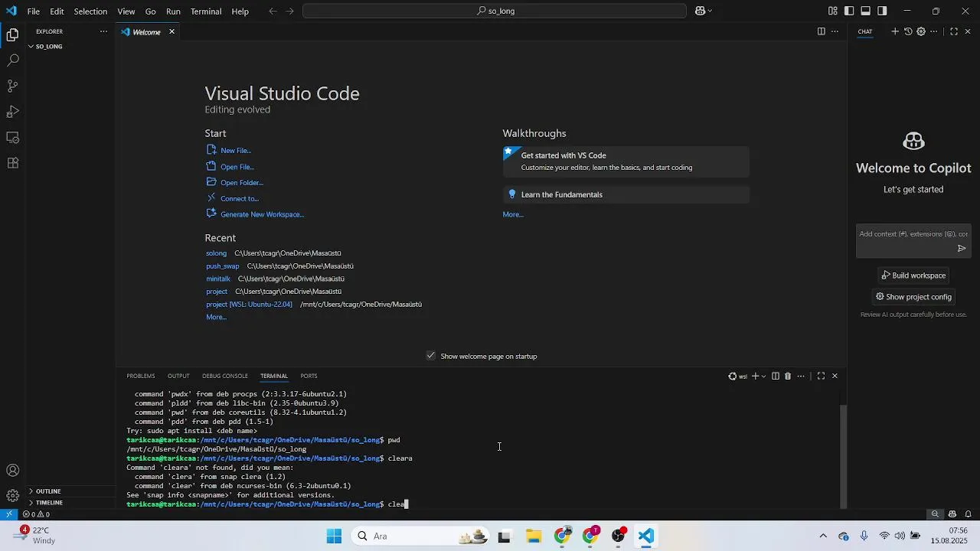Open the Remote Explorer view
Image resolution: width=980 pixels, height=551 pixels.
12,138
